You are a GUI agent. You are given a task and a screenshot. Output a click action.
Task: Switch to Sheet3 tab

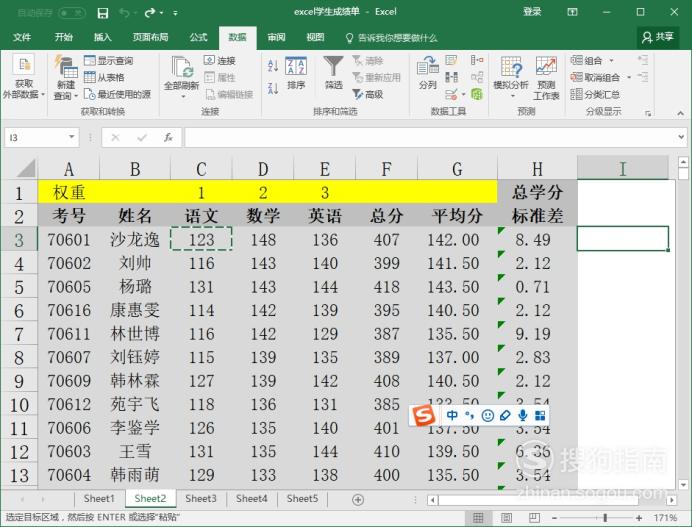click(x=201, y=499)
